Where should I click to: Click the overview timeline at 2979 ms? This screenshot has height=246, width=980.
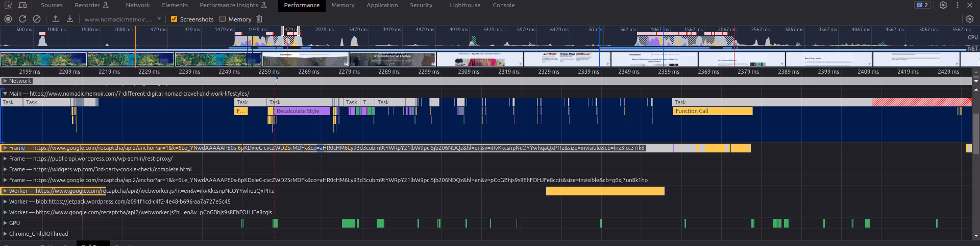click(324, 30)
